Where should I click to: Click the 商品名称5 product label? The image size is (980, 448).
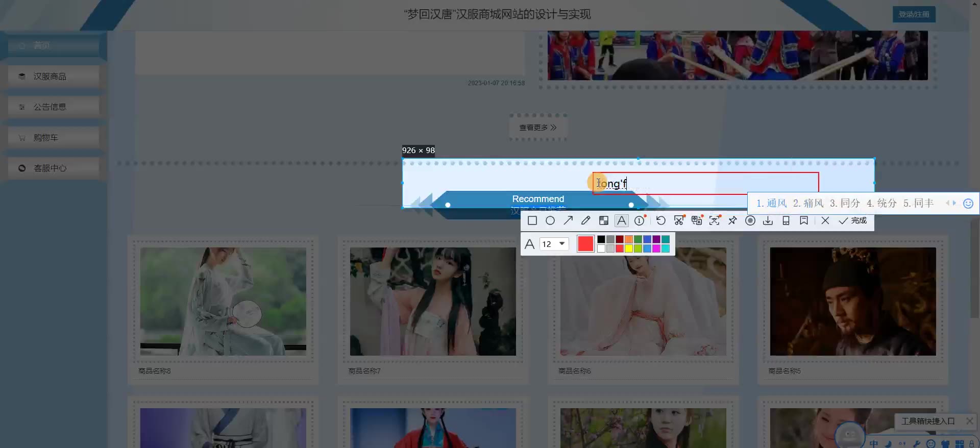pyautogui.click(x=785, y=371)
